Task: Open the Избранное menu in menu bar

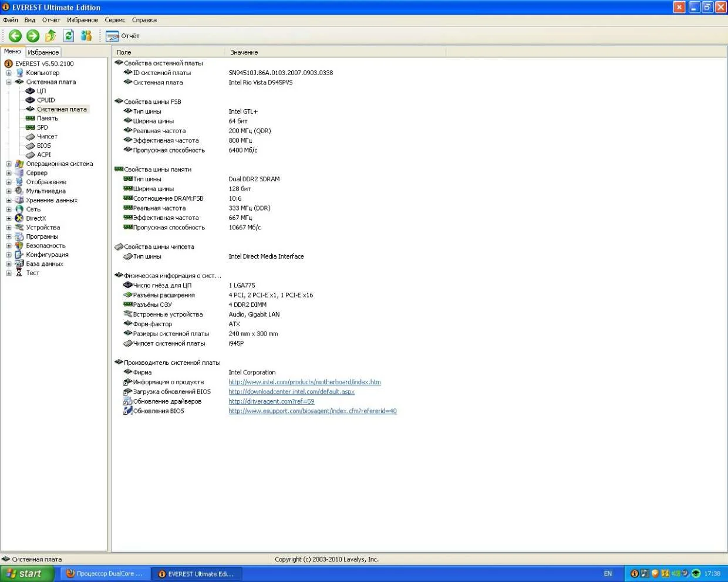Action: [x=82, y=20]
